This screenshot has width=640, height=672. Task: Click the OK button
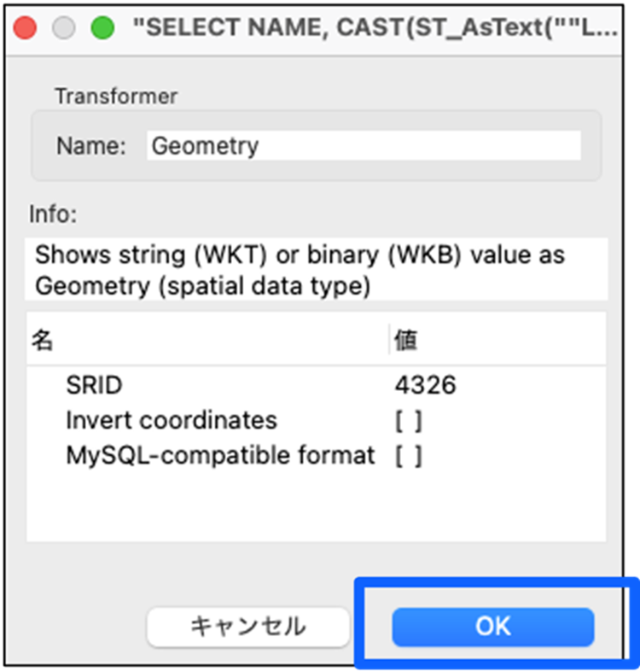tap(492, 627)
